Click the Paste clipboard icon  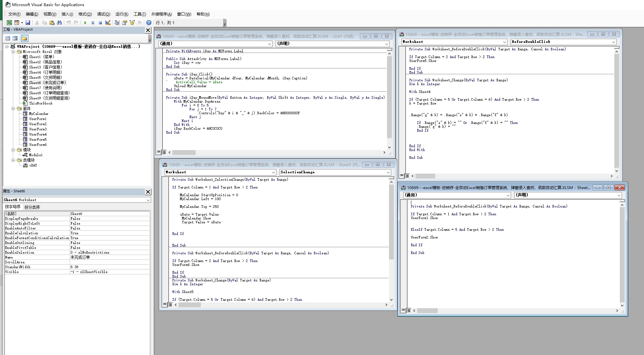click(x=52, y=23)
